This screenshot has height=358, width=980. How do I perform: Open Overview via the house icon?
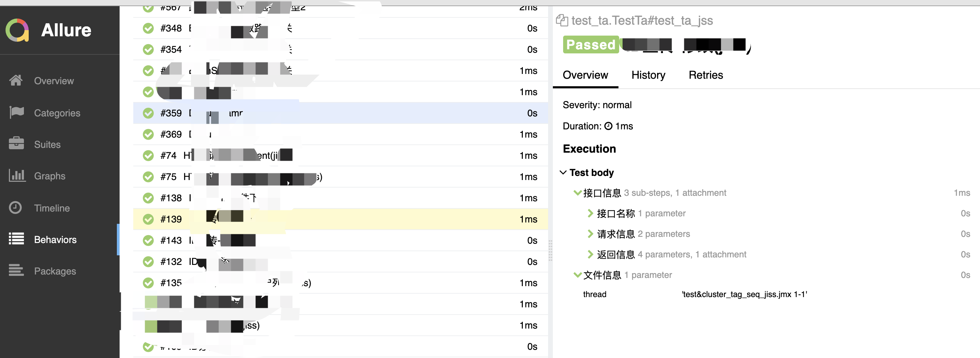click(16, 80)
